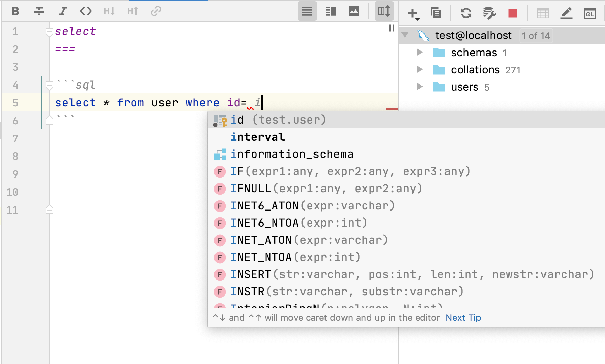Pick INET_ATON function completion
The width and height of the screenshot is (605, 364).
[406, 240]
